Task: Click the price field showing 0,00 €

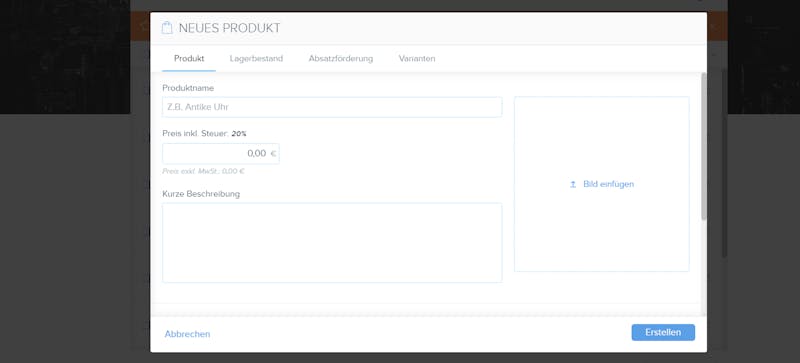Action: 221,154
